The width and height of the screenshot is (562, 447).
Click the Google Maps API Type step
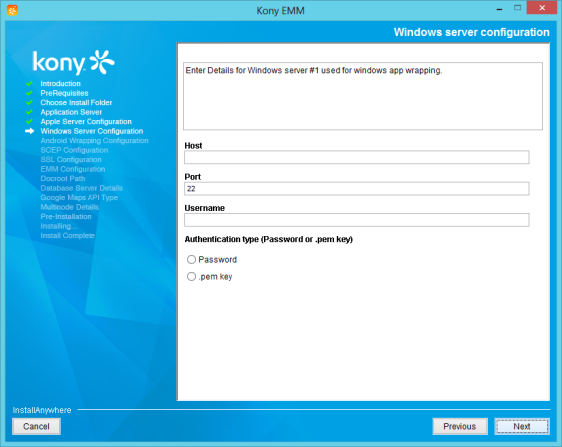pyautogui.click(x=79, y=198)
